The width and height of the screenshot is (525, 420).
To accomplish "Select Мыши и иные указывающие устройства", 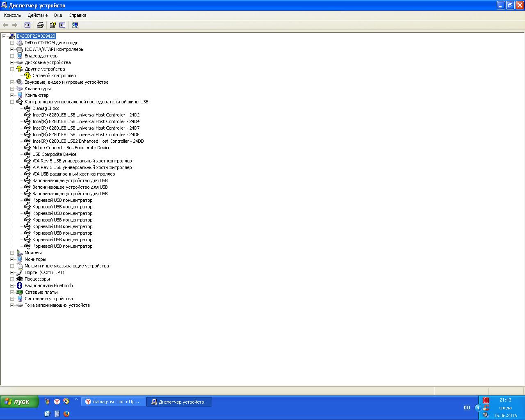I will 67,266.
